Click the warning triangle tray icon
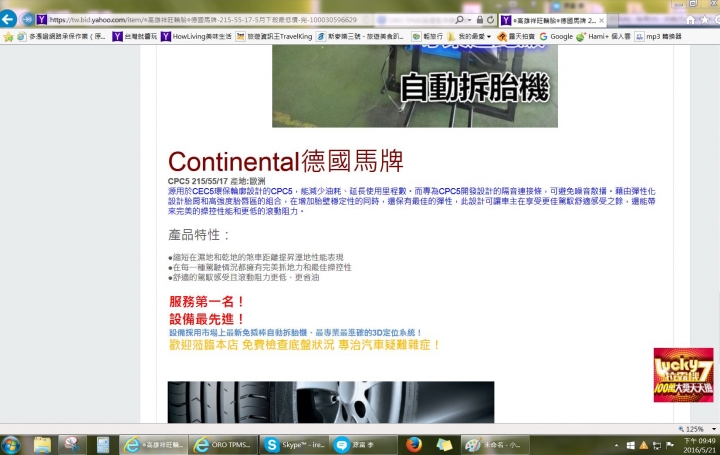720x455 pixels. (644, 445)
